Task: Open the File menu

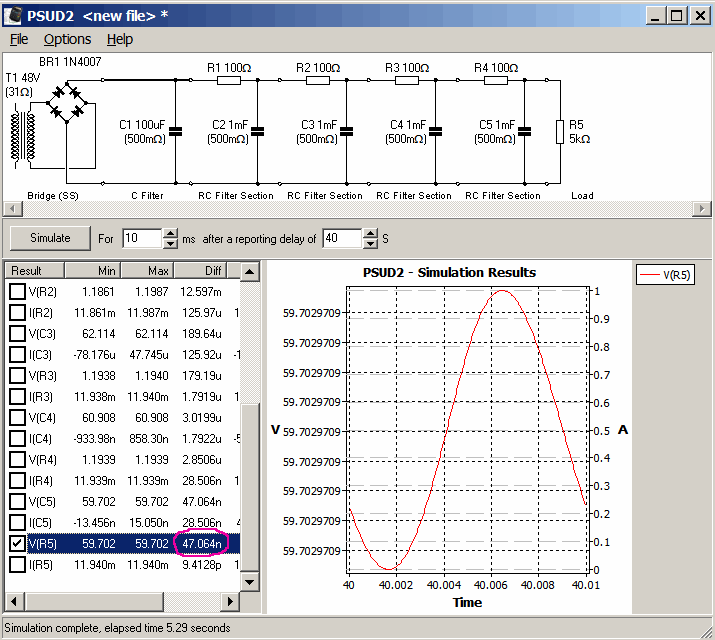Action: click(19, 40)
